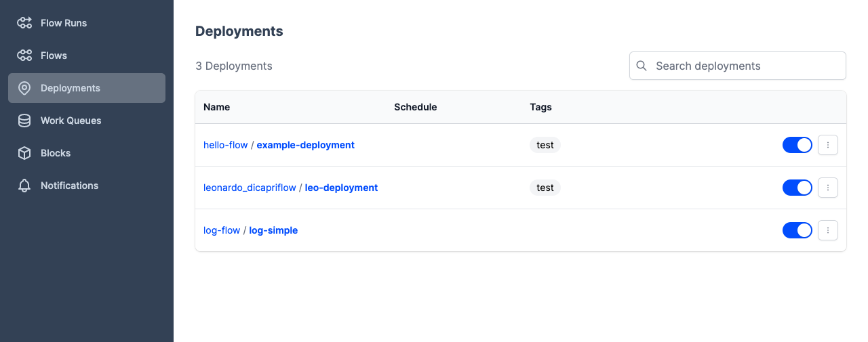The height and width of the screenshot is (342, 868).
Task: Expand options menu for log-simple
Action: [x=828, y=230]
